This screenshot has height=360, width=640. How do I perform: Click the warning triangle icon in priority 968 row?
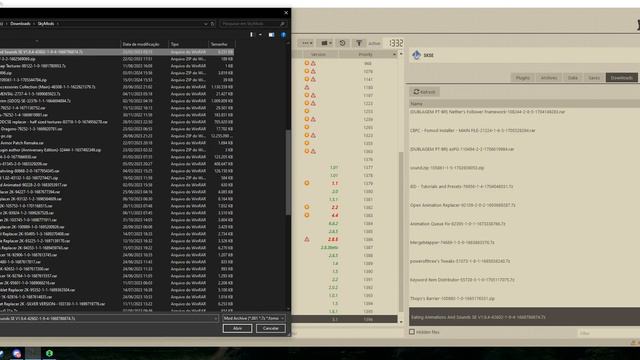coord(313,63)
